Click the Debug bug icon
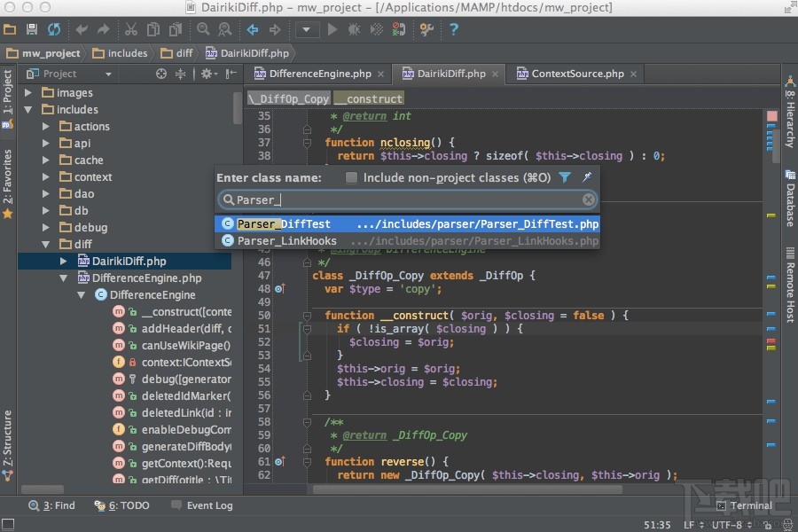 (355, 29)
